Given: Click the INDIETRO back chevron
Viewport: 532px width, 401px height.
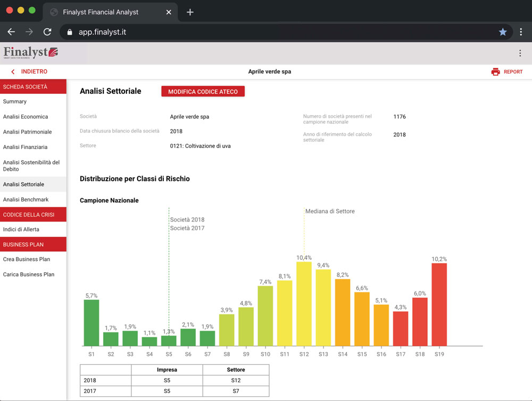Looking at the screenshot, I should coord(13,72).
